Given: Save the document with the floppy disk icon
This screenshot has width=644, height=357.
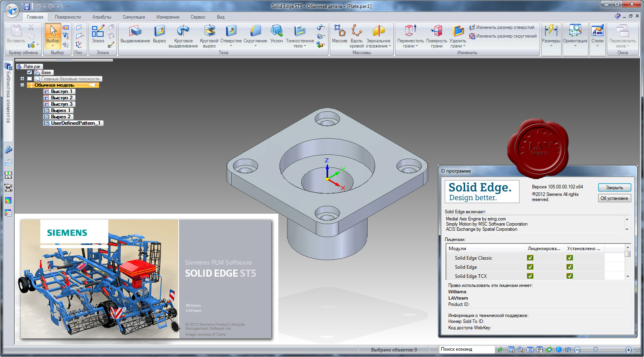Looking at the screenshot, I should click(x=27, y=6).
